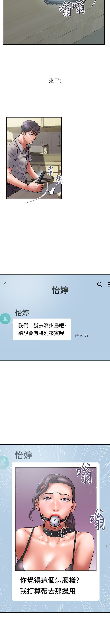Screen dimensions: 110x644
Task: Tap the back chevron in chat header
Action: click(5, 284)
